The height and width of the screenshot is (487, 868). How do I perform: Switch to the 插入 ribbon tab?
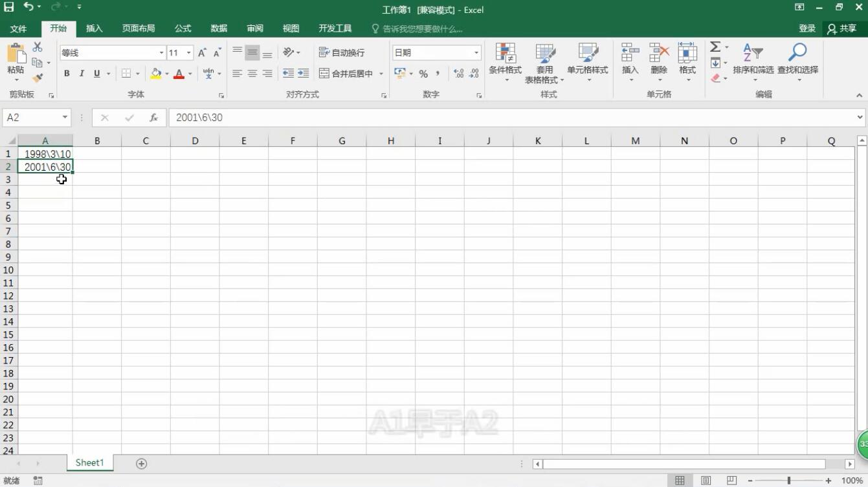[95, 28]
